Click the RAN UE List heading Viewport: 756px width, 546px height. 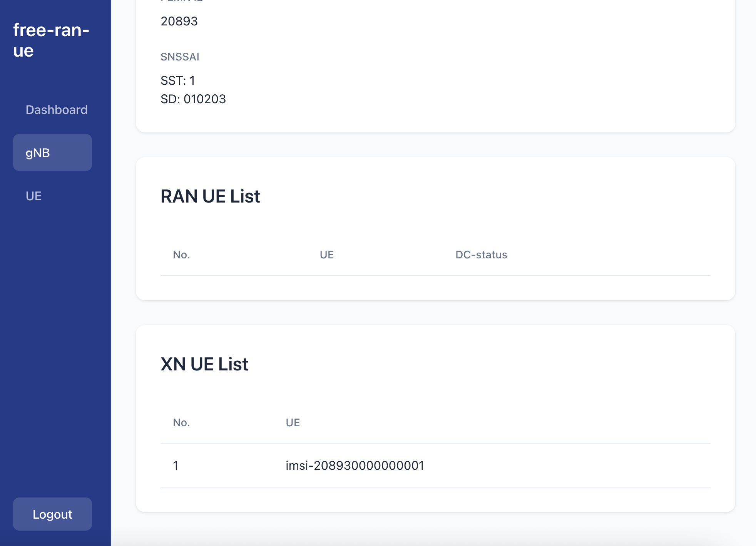coord(210,196)
